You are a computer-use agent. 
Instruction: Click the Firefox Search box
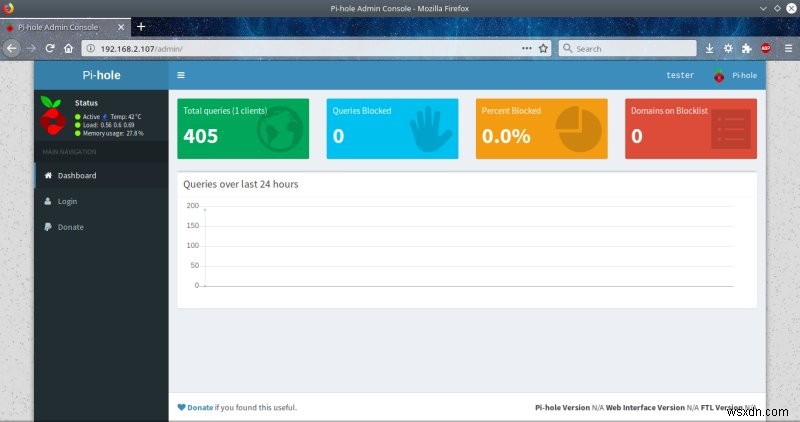(x=628, y=48)
